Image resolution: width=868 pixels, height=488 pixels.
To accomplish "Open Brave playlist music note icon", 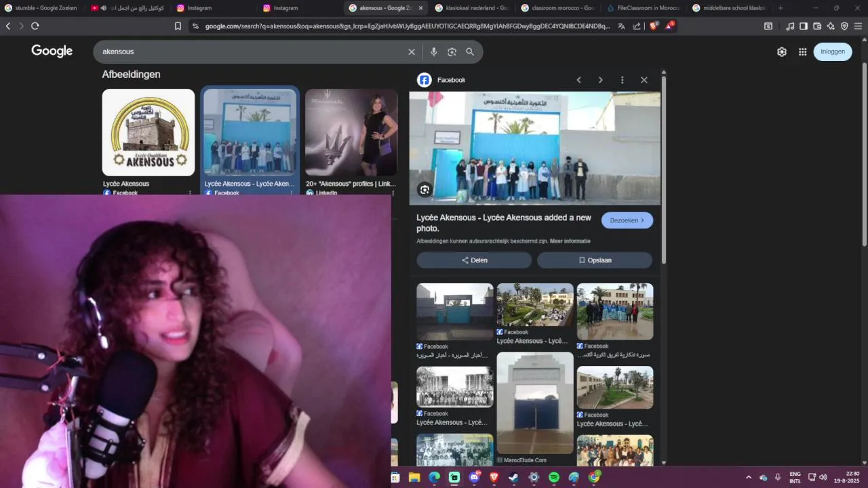I will point(790,26).
